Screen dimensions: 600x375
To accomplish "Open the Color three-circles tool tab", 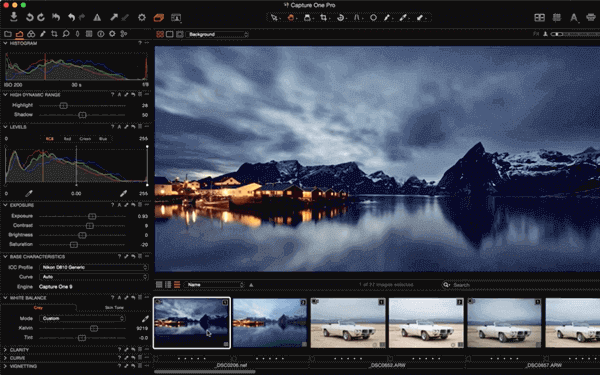I will pyautogui.click(x=31, y=34).
